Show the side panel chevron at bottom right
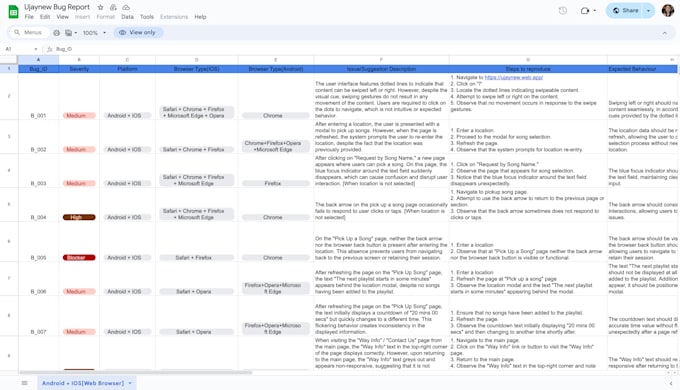Image resolution: width=680 pixels, height=390 pixels. tap(671, 383)
